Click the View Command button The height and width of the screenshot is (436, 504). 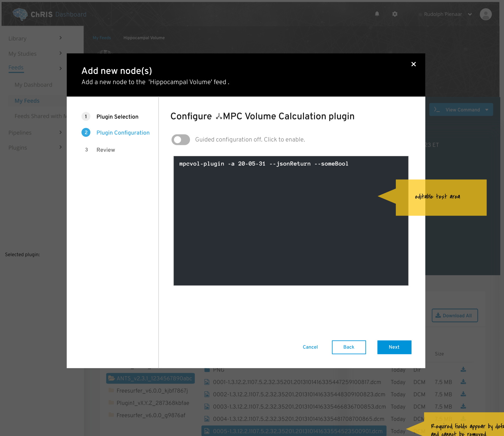461,110
